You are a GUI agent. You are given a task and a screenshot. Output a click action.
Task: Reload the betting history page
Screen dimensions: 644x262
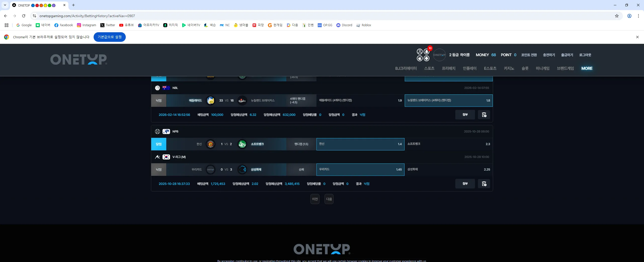(x=24, y=16)
